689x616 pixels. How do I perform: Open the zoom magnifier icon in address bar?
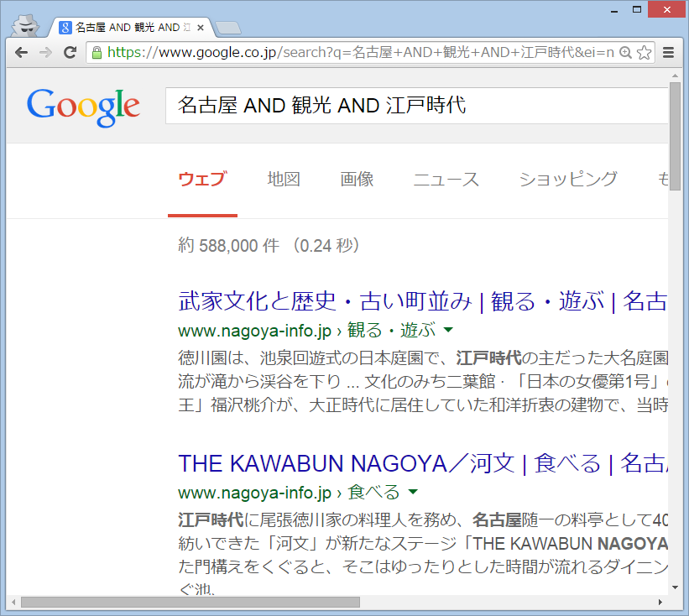pos(625,53)
